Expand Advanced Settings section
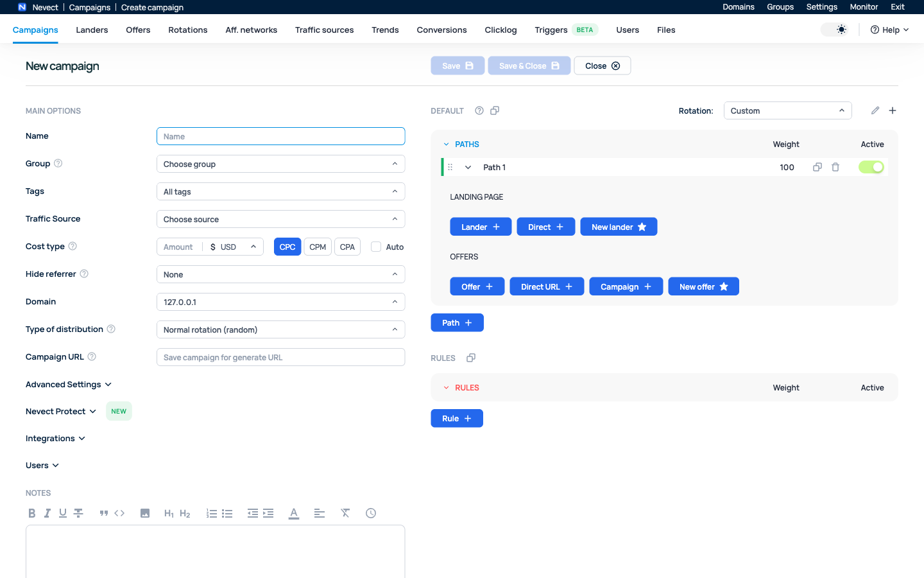 coord(69,384)
